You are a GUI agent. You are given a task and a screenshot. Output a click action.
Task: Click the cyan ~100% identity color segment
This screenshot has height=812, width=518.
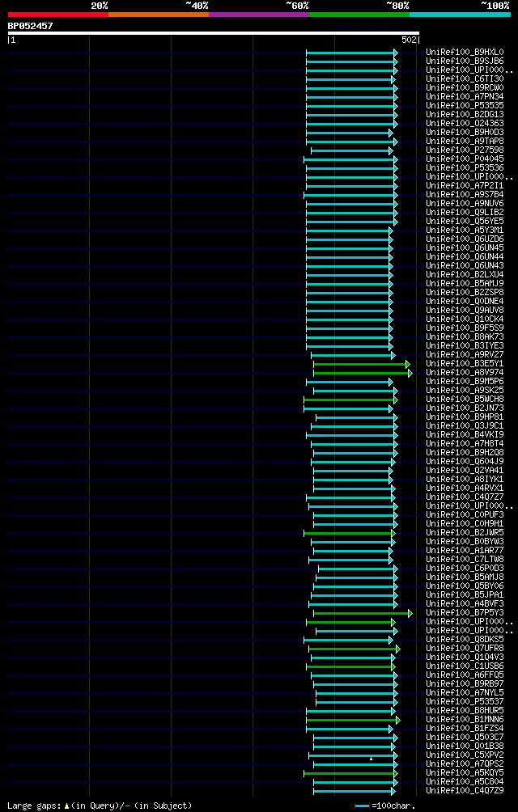point(460,15)
